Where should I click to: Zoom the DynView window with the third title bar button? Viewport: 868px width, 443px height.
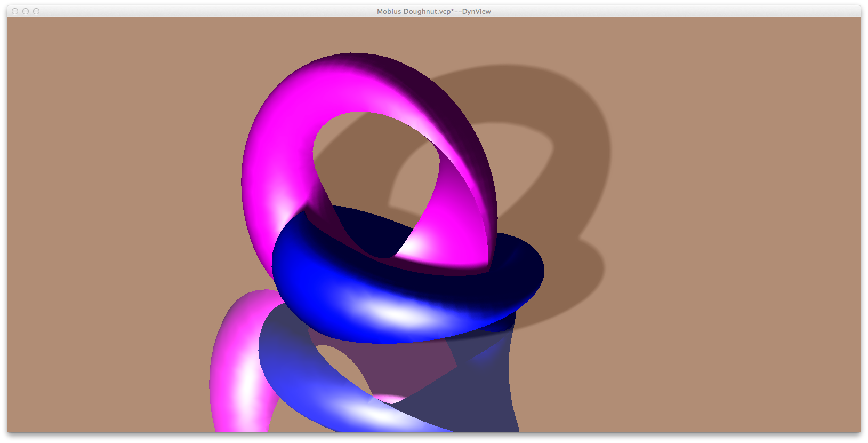tap(36, 11)
